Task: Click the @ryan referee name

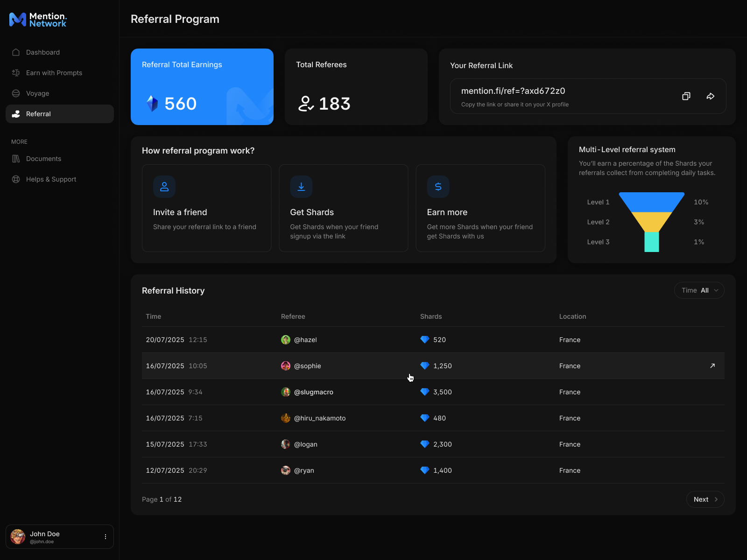Action: click(x=304, y=470)
